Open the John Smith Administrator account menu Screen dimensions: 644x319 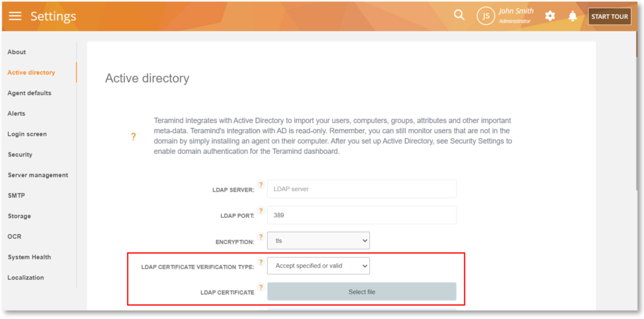(x=516, y=16)
